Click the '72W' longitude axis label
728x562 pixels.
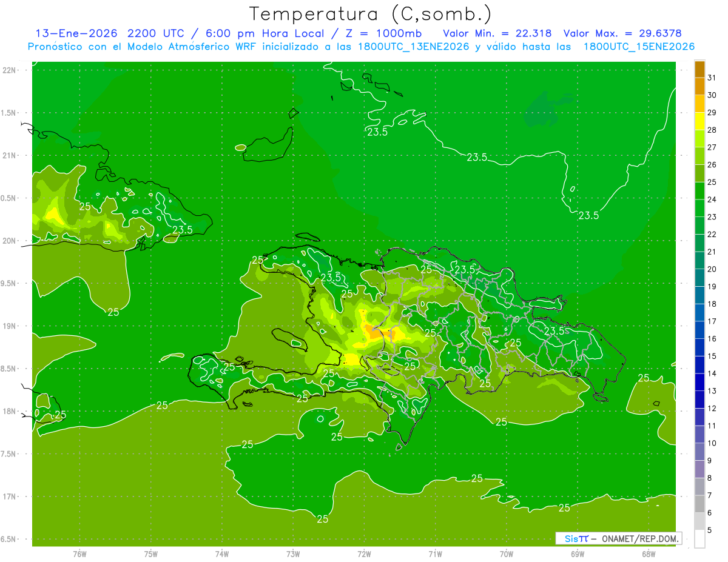click(364, 554)
